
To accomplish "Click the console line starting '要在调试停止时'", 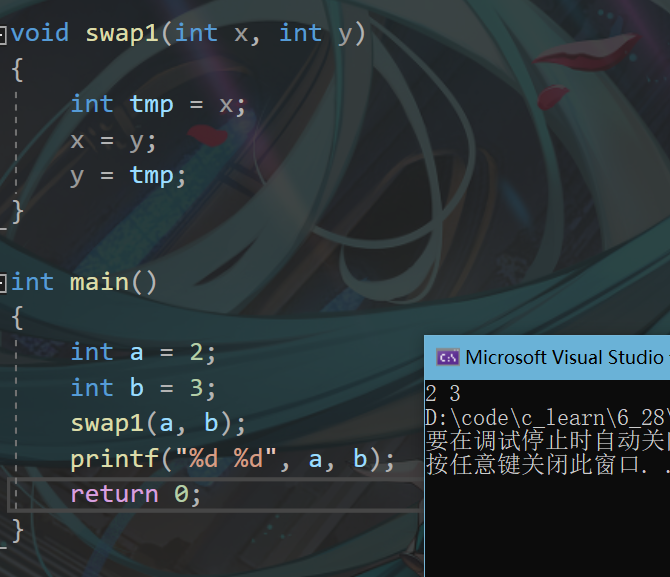I will pyautogui.click(x=547, y=441).
